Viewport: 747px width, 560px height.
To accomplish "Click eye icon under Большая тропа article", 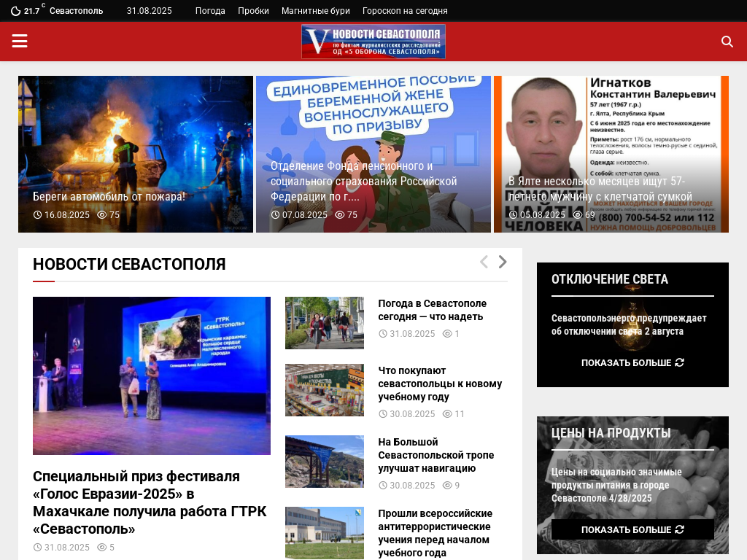I will point(447,485).
